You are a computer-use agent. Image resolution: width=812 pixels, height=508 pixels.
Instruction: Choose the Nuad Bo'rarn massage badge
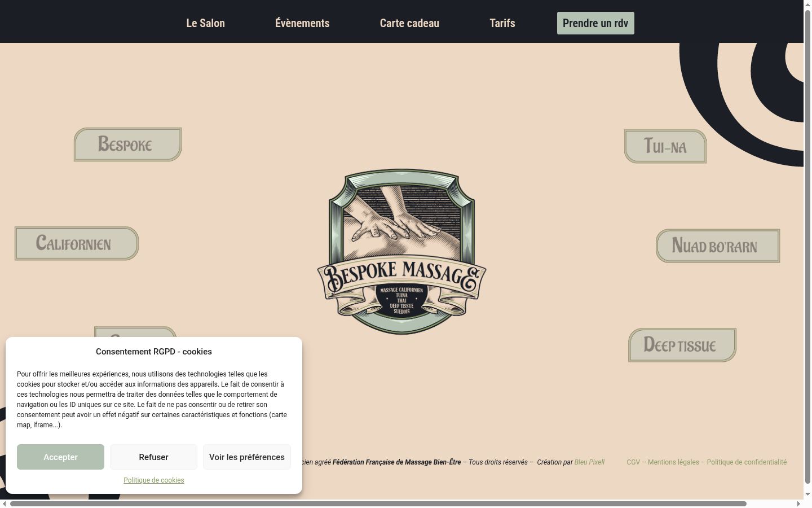718,246
